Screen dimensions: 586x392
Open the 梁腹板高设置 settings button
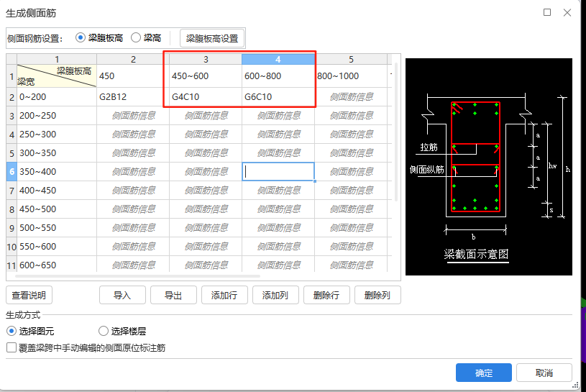tap(212, 39)
